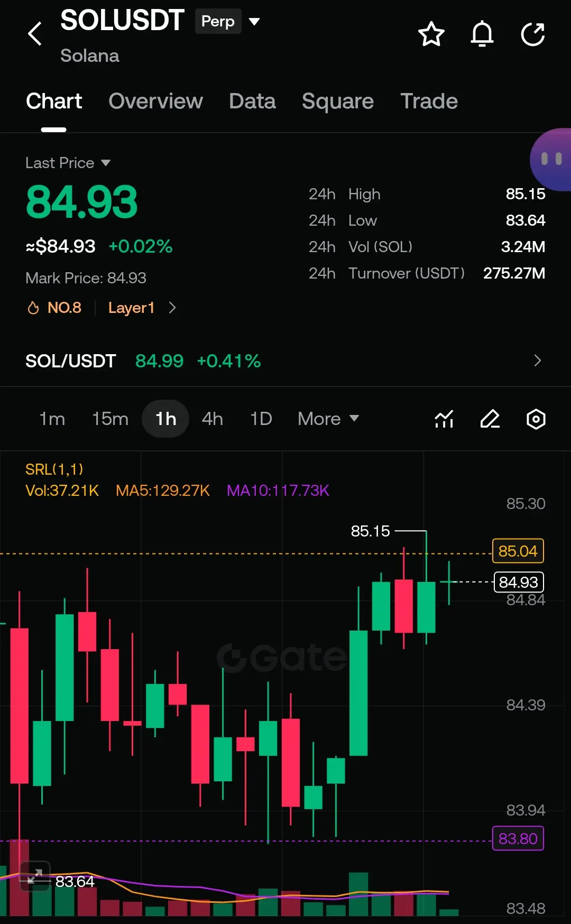Open the Square tab
Image resolution: width=571 pixels, height=924 pixels.
[338, 101]
